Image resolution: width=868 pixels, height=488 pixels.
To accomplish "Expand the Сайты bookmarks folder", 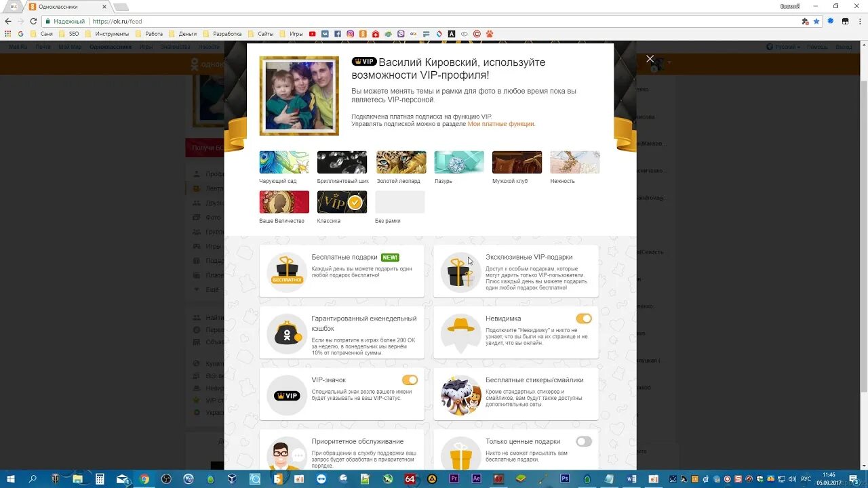I will [x=261, y=34].
